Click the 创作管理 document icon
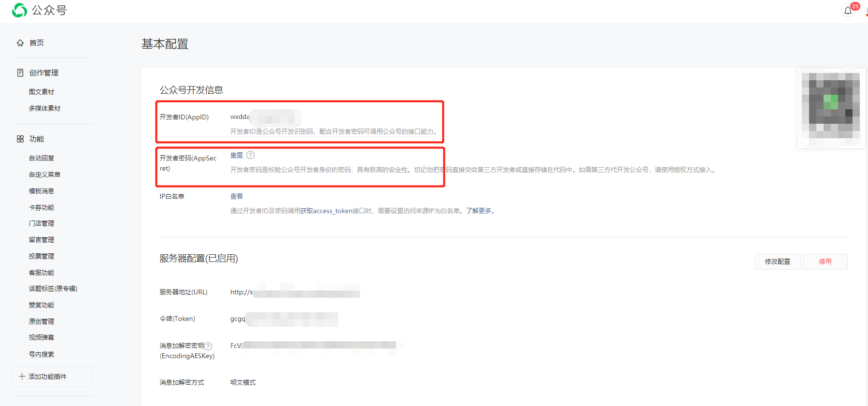This screenshot has height=406, width=868. tap(20, 73)
